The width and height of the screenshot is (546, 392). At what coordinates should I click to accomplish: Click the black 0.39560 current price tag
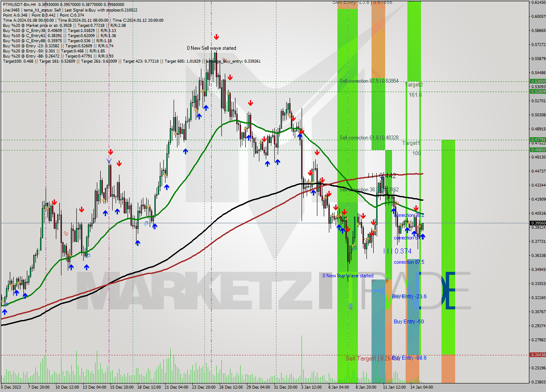coord(537,223)
